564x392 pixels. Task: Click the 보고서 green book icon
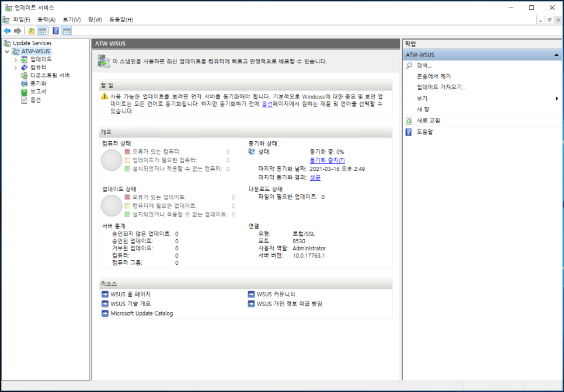tap(24, 92)
